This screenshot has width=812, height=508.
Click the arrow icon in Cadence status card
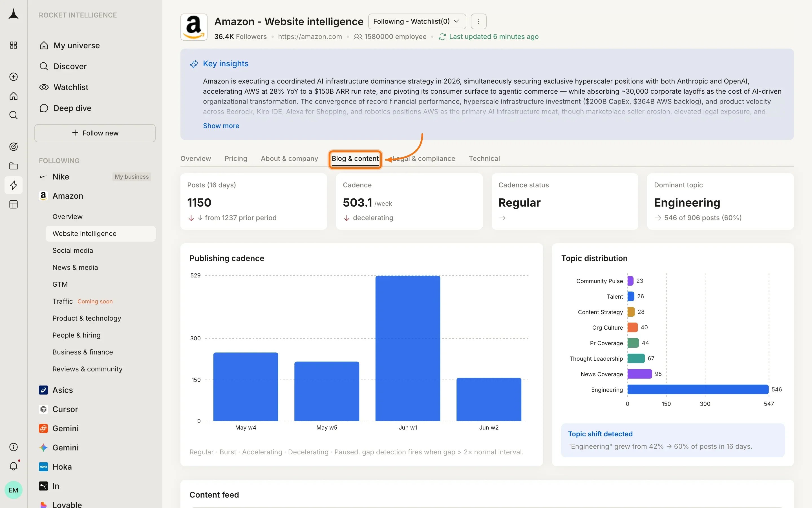coord(502,218)
